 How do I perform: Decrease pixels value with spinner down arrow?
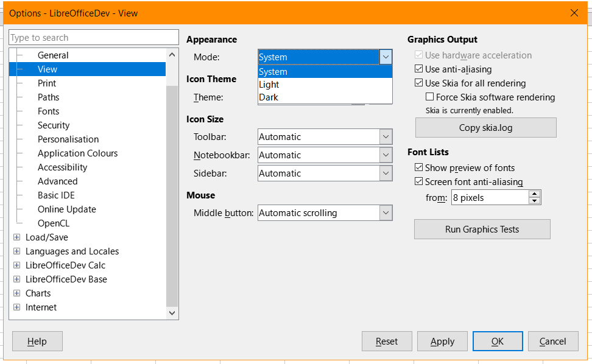pyautogui.click(x=534, y=201)
